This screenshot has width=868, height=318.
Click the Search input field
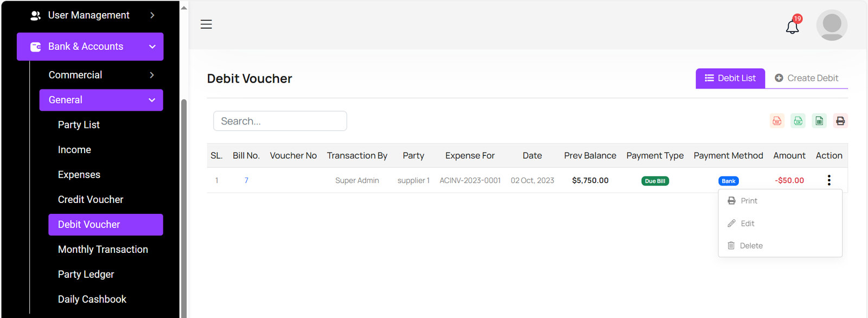tap(280, 121)
